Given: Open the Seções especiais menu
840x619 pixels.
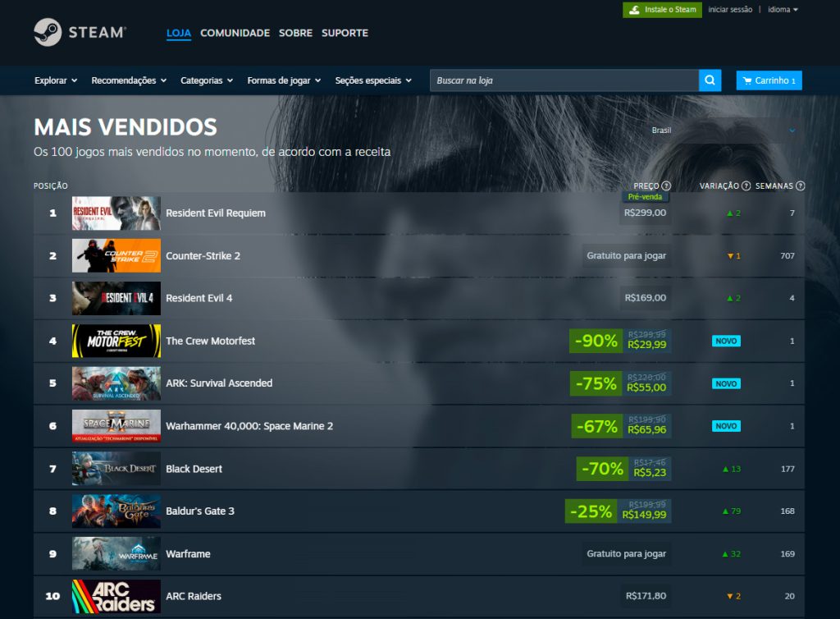Looking at the screenshot, I should [373, 80].
